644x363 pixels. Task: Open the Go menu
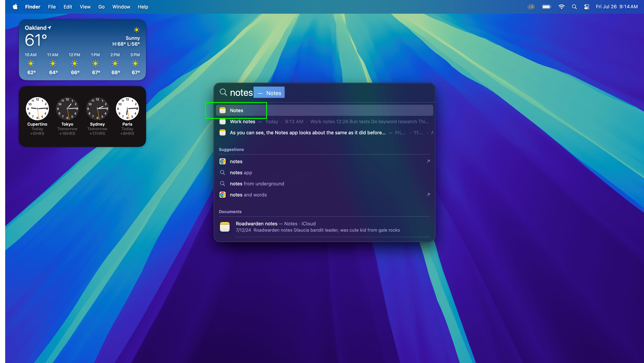101,7
